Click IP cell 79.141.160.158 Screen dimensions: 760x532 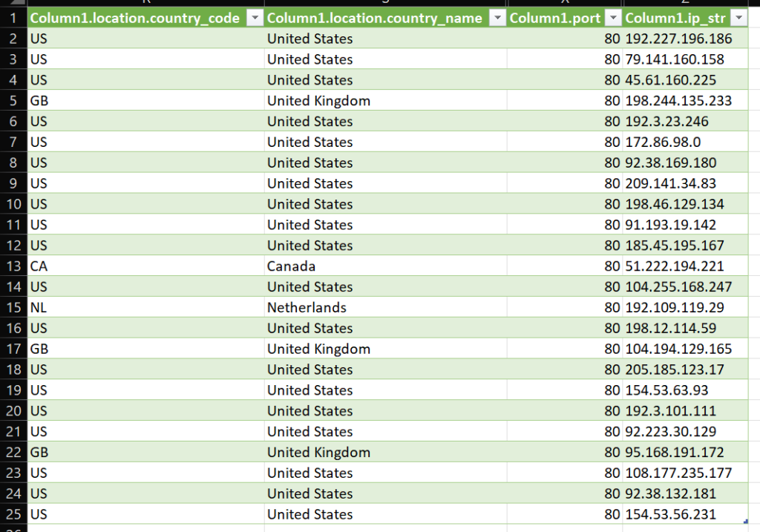point(685,59)
